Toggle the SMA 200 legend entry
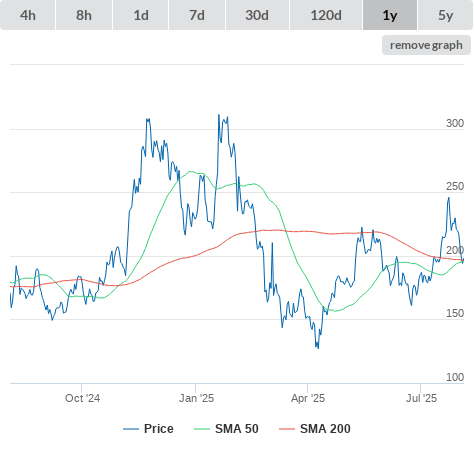Viewport: 474px width, 455px height. pos(315,429)
